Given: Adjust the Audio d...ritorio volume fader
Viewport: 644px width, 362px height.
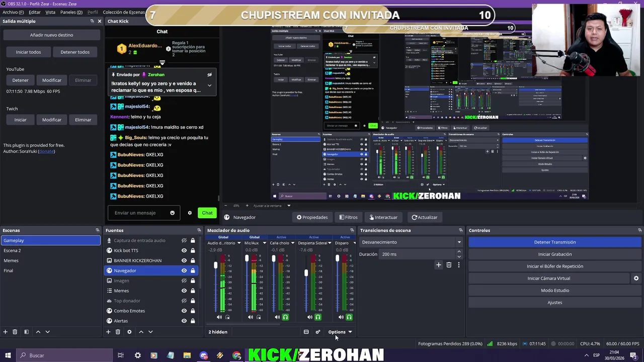Looking at the screenshot, I should tap(216, 265).
